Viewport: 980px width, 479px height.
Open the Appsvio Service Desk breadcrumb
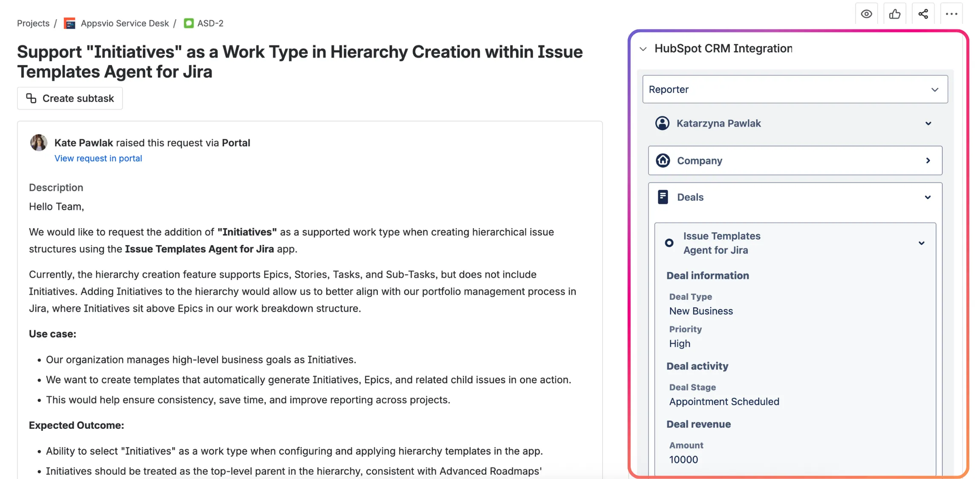point(124,23)
